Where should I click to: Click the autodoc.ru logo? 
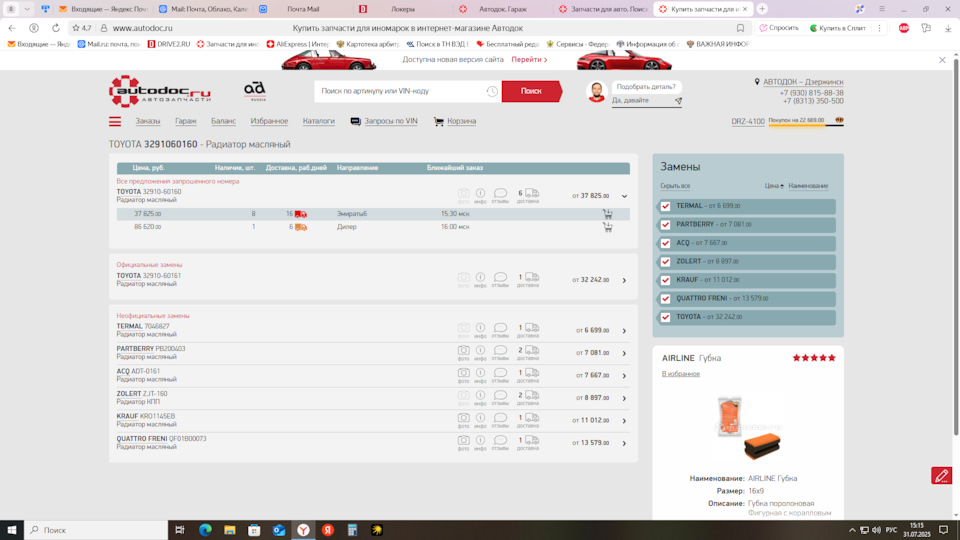(x=160, y=91)
